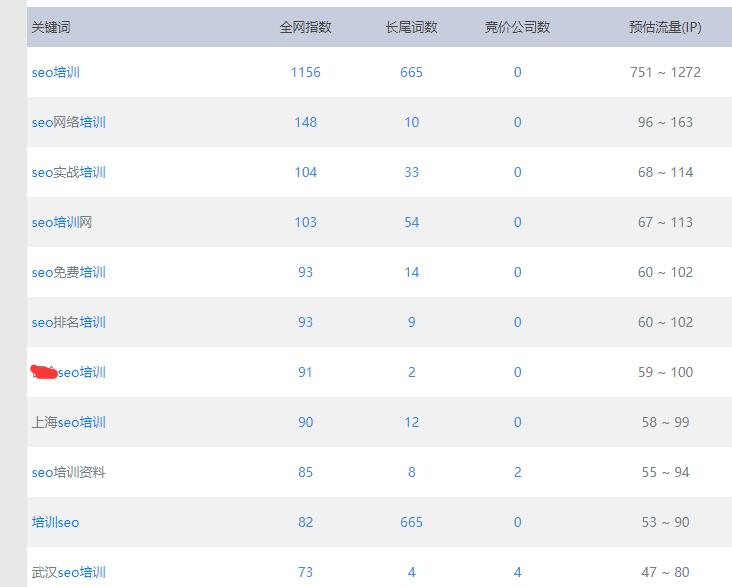Click the index value 1156
The height and width of the screenshot is (587, 732).
click(305, 72)
